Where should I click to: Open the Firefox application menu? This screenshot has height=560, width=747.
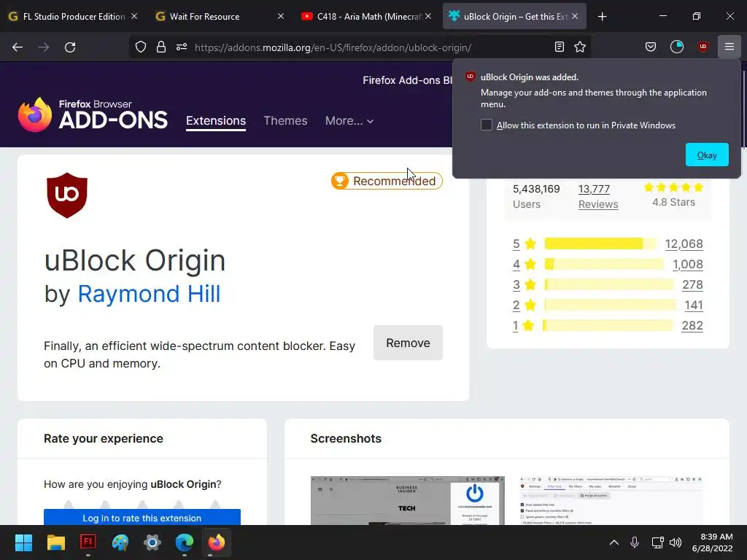(x=729, y=47)
